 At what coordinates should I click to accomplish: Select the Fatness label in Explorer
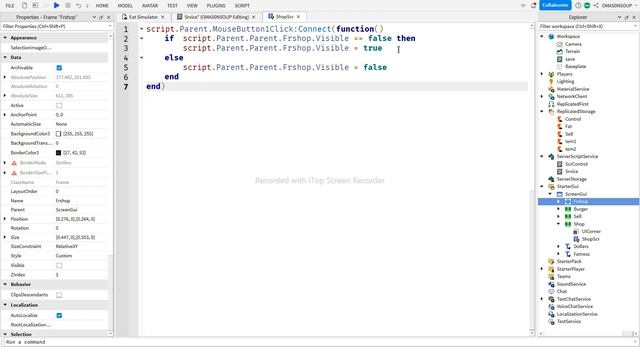coord(581,254)
